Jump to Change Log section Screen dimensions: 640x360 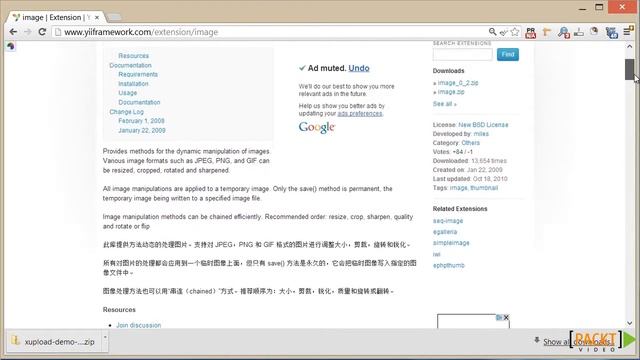point(127,112)
